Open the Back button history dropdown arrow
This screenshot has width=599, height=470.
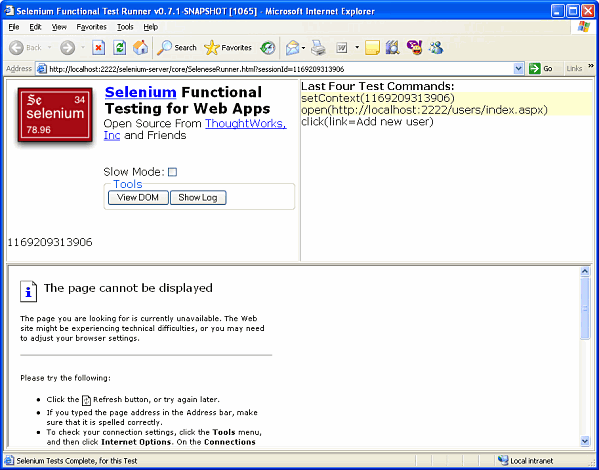[x=50, y=48]
